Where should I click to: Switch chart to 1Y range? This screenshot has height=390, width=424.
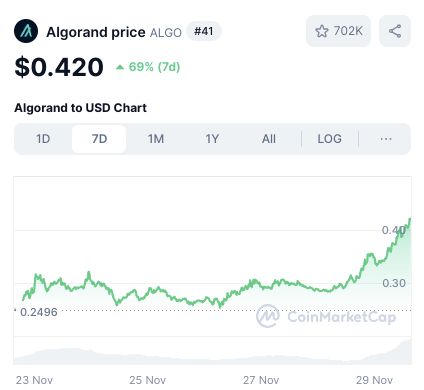(212, 139)
